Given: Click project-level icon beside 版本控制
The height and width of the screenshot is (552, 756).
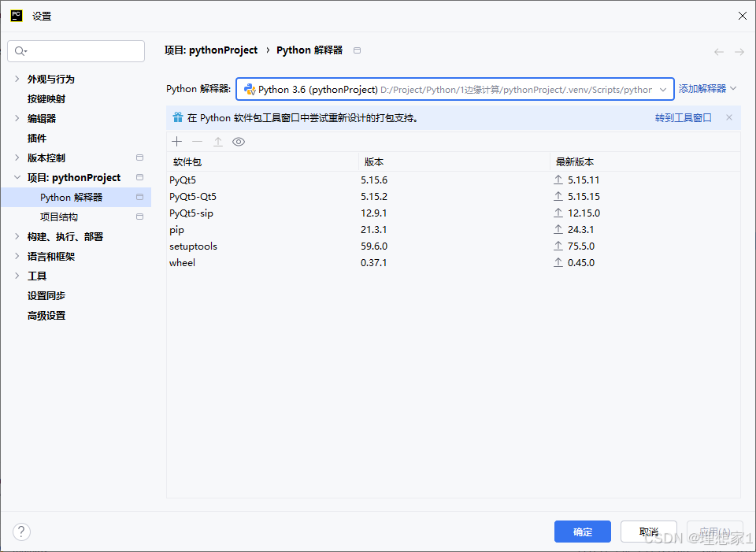Looking at the screenshot, I should point(140,157).
